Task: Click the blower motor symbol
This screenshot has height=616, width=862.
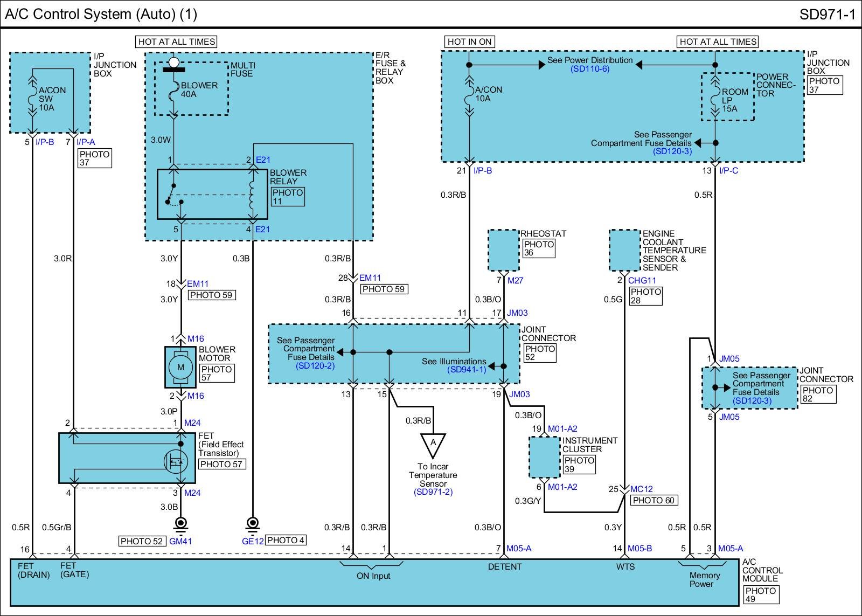Action: [180, 367]
